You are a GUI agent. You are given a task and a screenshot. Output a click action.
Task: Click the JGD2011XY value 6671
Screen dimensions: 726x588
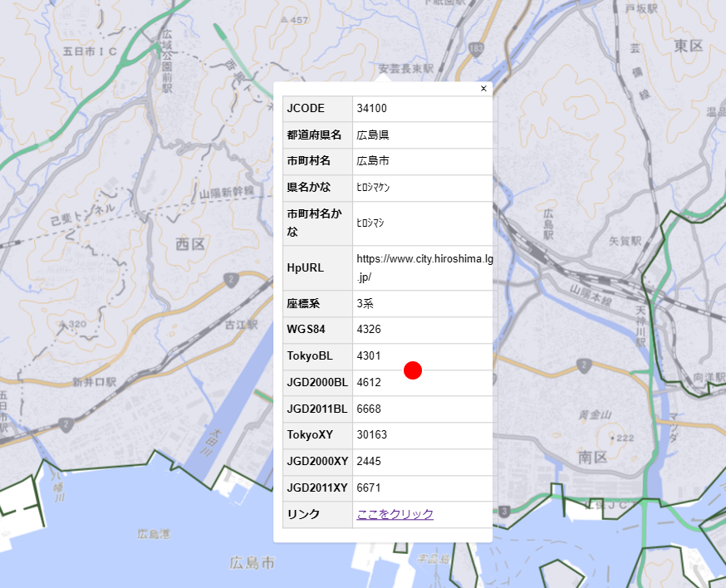click(369, 488)
